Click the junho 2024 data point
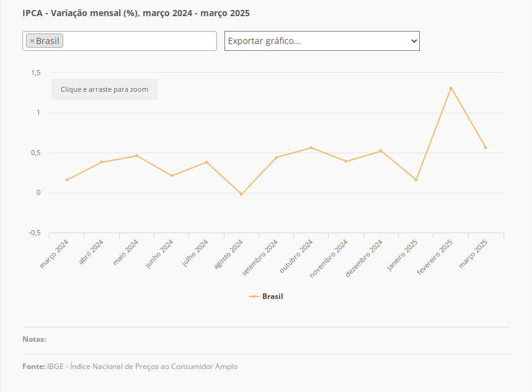The width and height of the screenshot is (532, 392). (x=172, y=176)
